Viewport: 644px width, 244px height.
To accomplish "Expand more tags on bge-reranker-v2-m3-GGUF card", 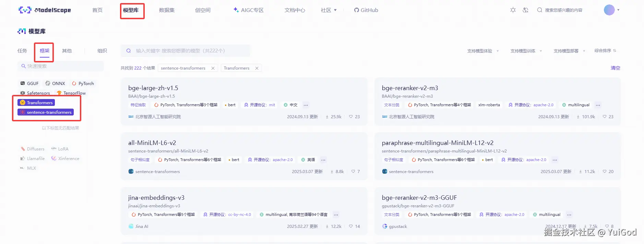I will (569, 215).
